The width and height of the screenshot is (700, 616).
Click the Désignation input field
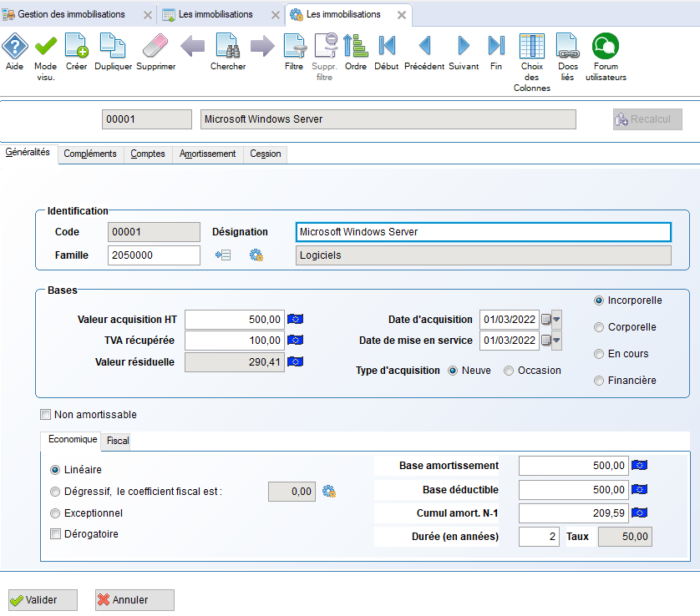click(484, 232)
